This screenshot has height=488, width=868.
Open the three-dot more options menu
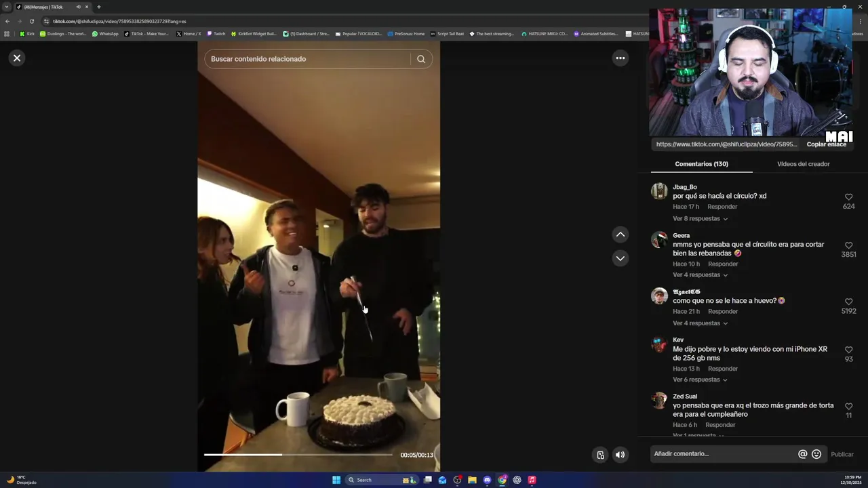[x=620, y=58]
